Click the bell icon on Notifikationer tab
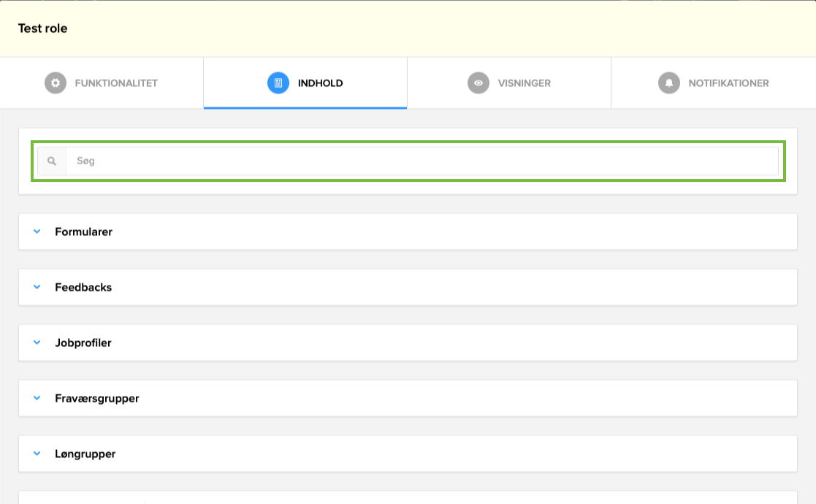This screenshot has width=816, height=504. coord(668,83)
